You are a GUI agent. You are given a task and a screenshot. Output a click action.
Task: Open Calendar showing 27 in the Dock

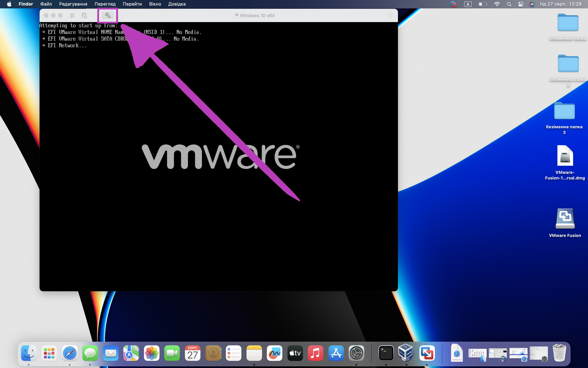tap(192, 353)
